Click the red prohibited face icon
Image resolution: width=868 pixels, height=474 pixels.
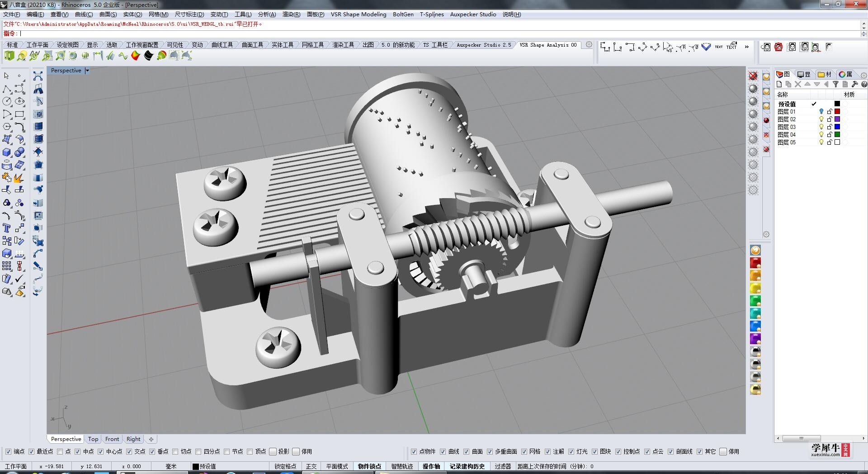[778, 47]
